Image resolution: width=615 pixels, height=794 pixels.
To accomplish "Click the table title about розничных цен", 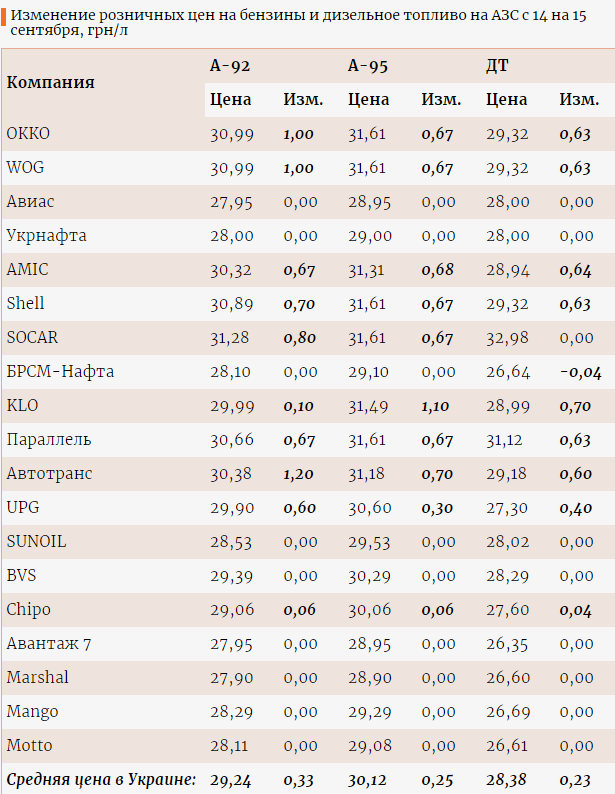I will tap(300, 22).
